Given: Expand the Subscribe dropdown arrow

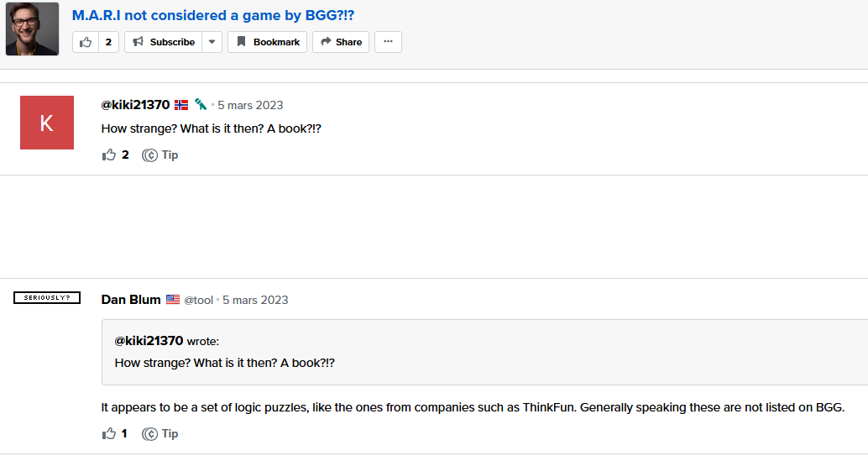Looking at the screenshot, I should coord(212,42).
